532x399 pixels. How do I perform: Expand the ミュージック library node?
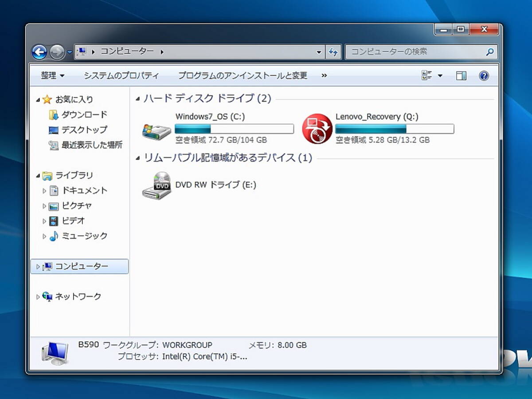point(44,236)
